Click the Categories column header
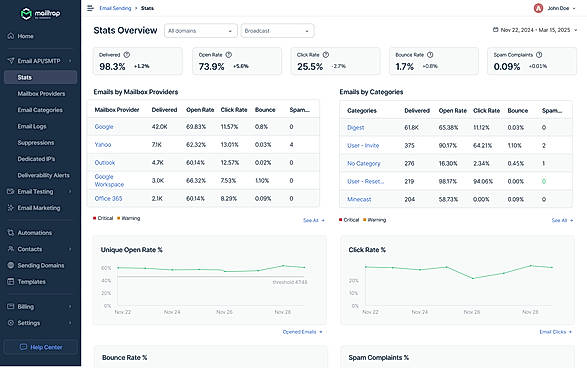Viewport: 587px width, 368px height. (362, 110)
